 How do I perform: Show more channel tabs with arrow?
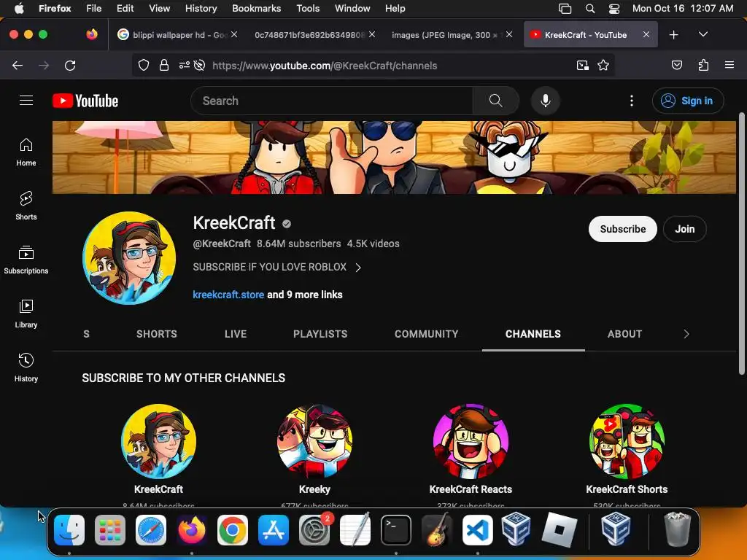[x=686, y=334]
